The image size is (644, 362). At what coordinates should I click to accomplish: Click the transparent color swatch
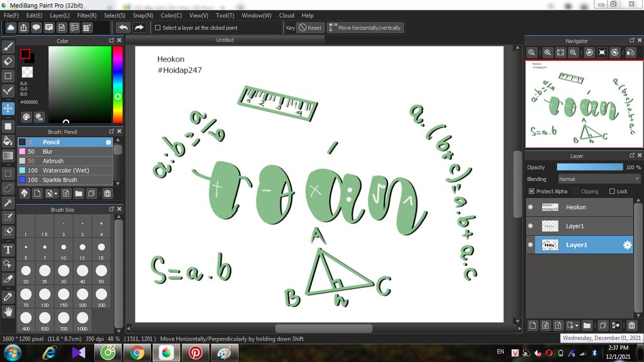(27, 72)
